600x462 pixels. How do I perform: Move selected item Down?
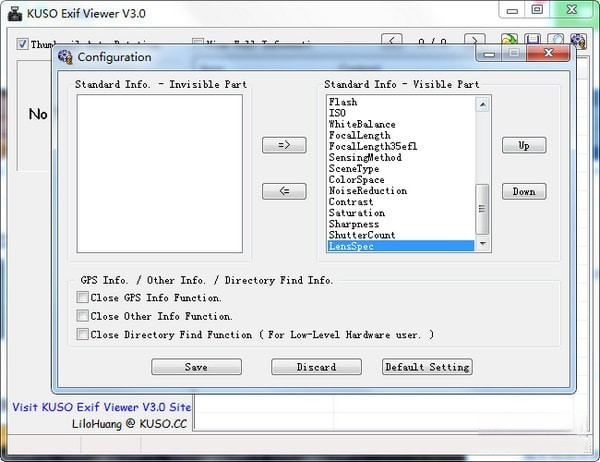524,191
